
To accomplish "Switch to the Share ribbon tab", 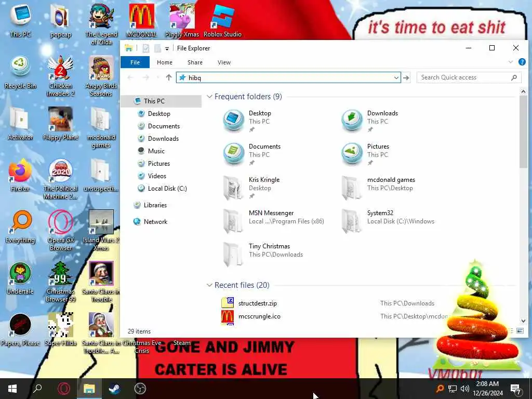I will pos(195,62).
